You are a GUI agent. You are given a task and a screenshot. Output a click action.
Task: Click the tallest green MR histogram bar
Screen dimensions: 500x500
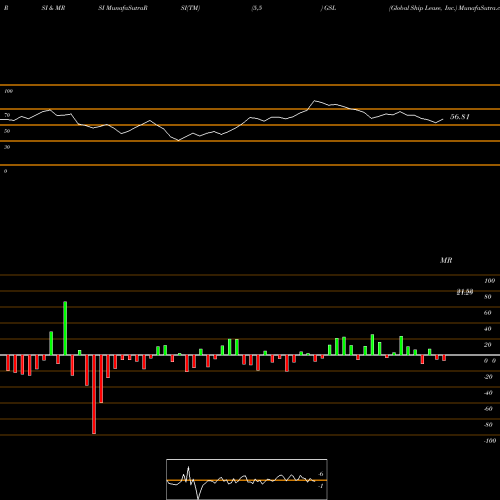(65, 328)
